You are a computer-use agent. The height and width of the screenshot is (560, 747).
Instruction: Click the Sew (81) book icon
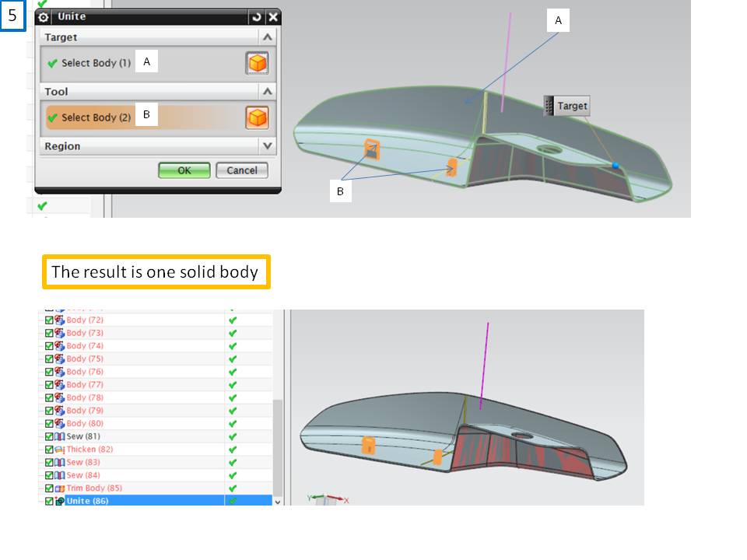coord(60,436)
